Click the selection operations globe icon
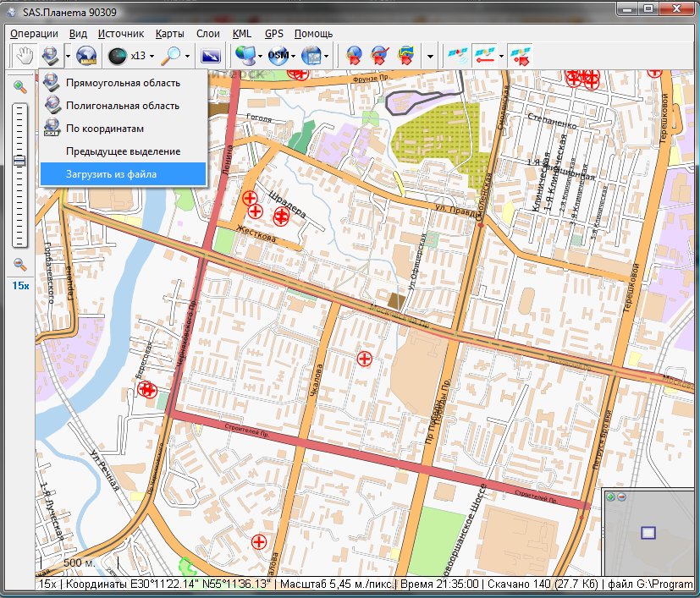Image resolution: width=700 pixels, height=598 pixels. (51, 56)
